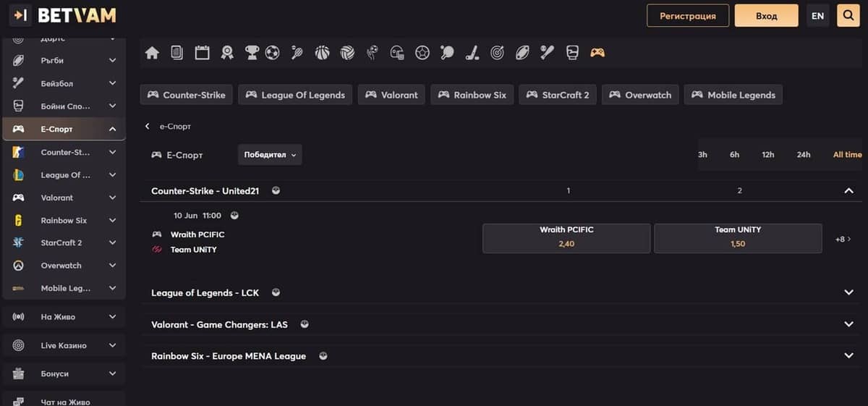Collapse the Е-Спорт sidebar section
This screenshot has width=868, height=406.
(x=112, y=129)
